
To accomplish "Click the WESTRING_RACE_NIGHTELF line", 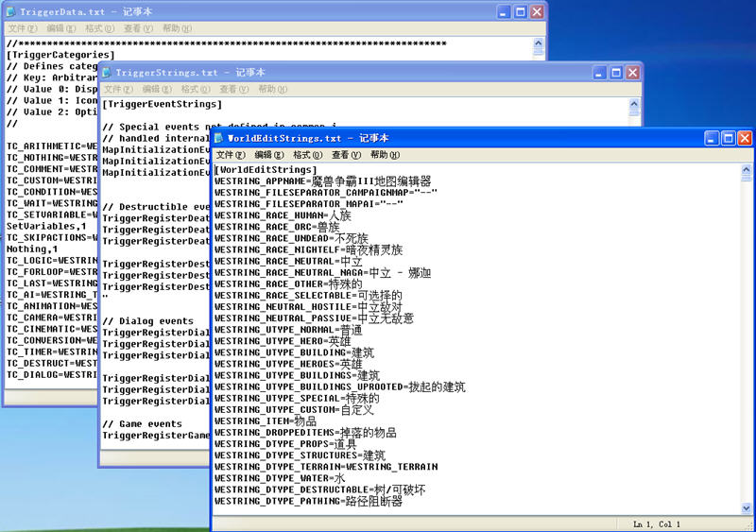I will [x=309, y=249].
